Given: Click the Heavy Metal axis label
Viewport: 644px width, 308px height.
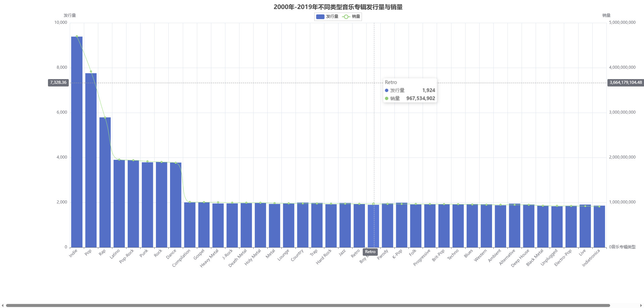Looking at the screenshot, I should (x=209, y=258).
